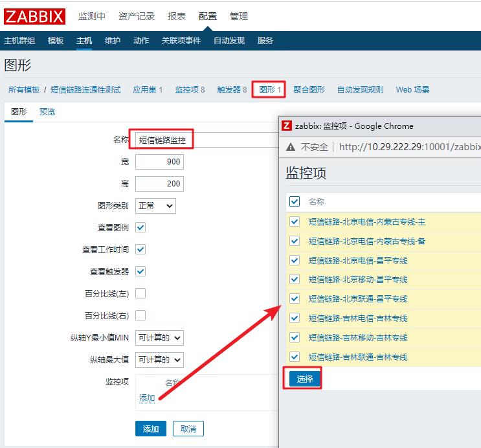This screenshot has width=481, height=448.
Task: Go to 维护 in the submenu bar
Action: click(x=113, y=41)
